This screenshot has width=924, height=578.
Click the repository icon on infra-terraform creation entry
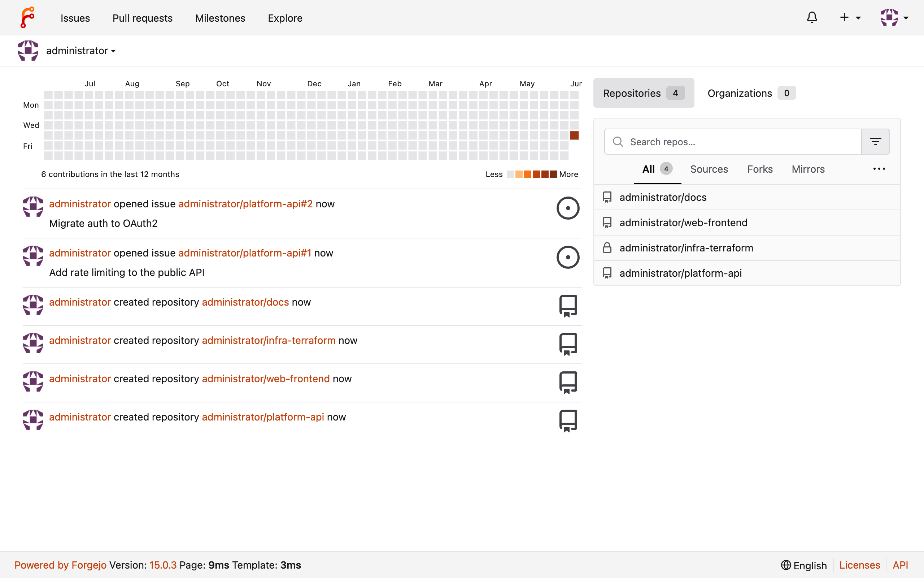[568, 344]
